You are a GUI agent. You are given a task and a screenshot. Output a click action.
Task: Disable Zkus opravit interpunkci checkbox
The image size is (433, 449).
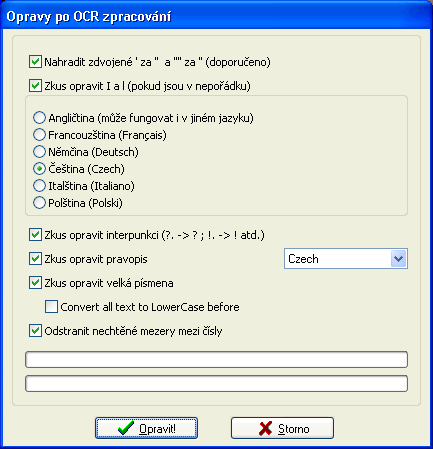tap(35, 235)
